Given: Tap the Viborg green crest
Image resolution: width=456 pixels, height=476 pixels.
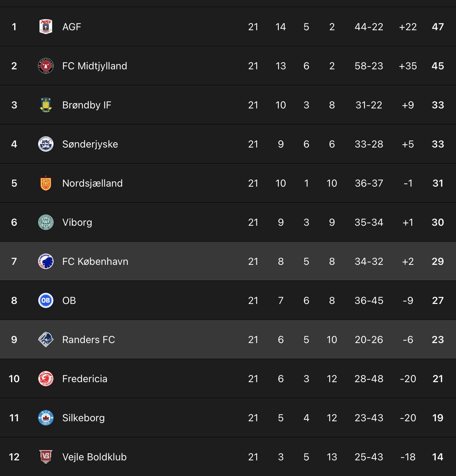Looking at the screenshot, I should coord(46,222).
